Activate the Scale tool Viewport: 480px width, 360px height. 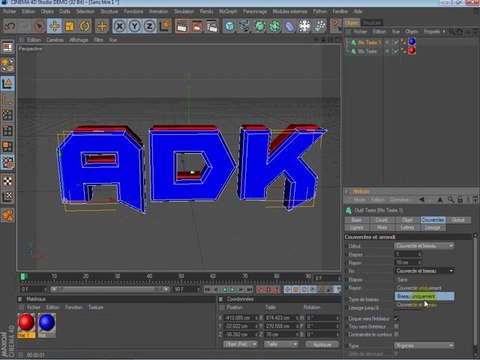click(x=69, y=26)
